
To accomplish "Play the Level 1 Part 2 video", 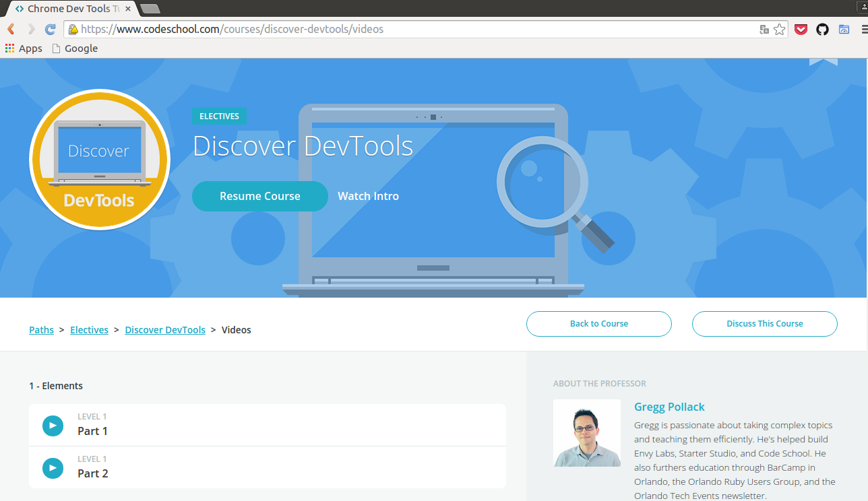I will point(53,468).
